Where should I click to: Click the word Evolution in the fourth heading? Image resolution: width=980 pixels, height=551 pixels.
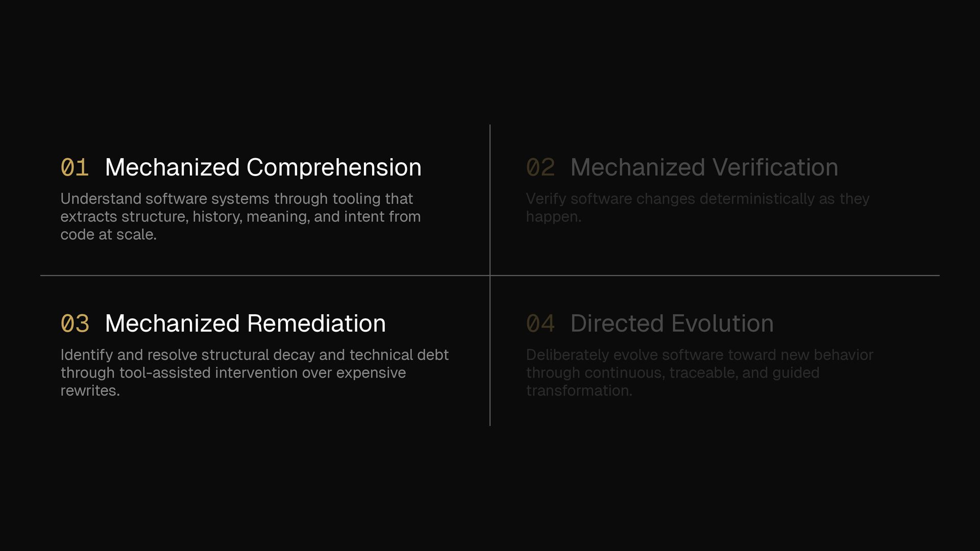(x=722, y=323)
